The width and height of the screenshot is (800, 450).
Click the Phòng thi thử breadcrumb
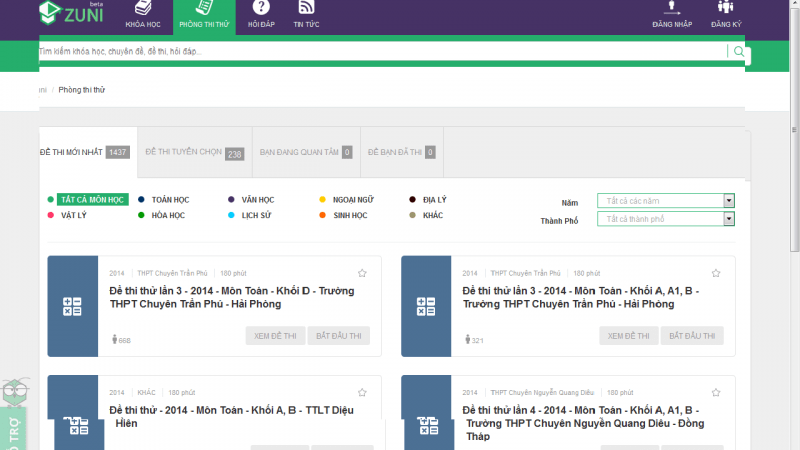tap(82, 90)
